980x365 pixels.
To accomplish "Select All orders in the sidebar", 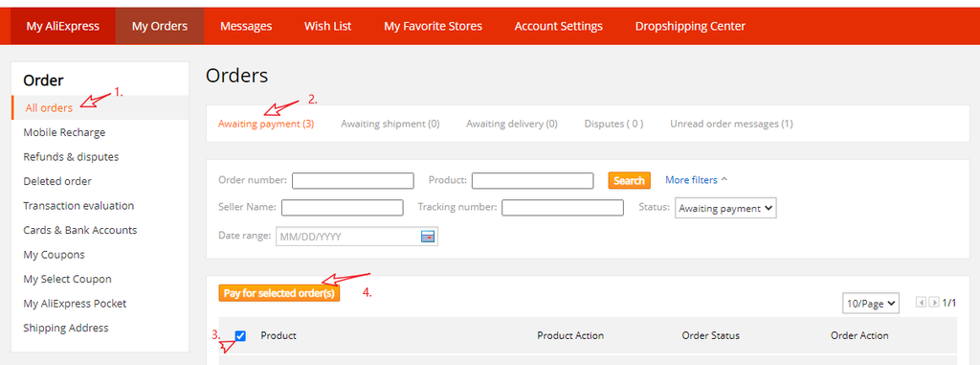I will pyautogui.click(x=49, y=107).
